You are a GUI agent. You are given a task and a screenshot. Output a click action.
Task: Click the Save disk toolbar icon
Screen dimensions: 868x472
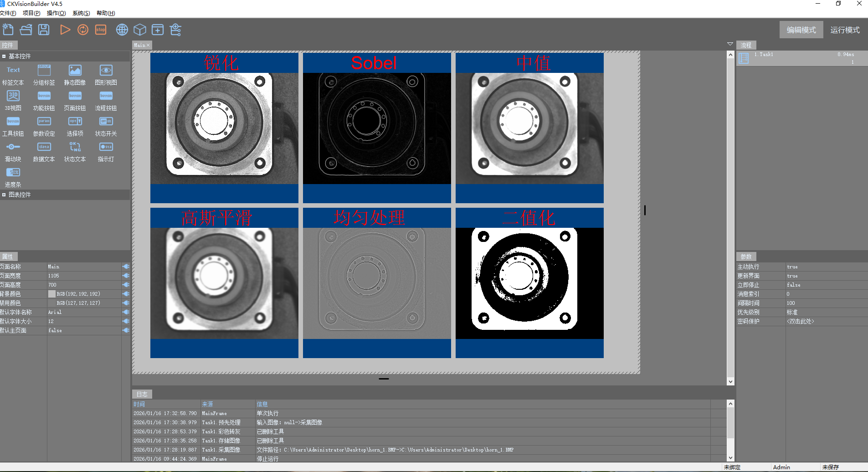pos(44,30)
